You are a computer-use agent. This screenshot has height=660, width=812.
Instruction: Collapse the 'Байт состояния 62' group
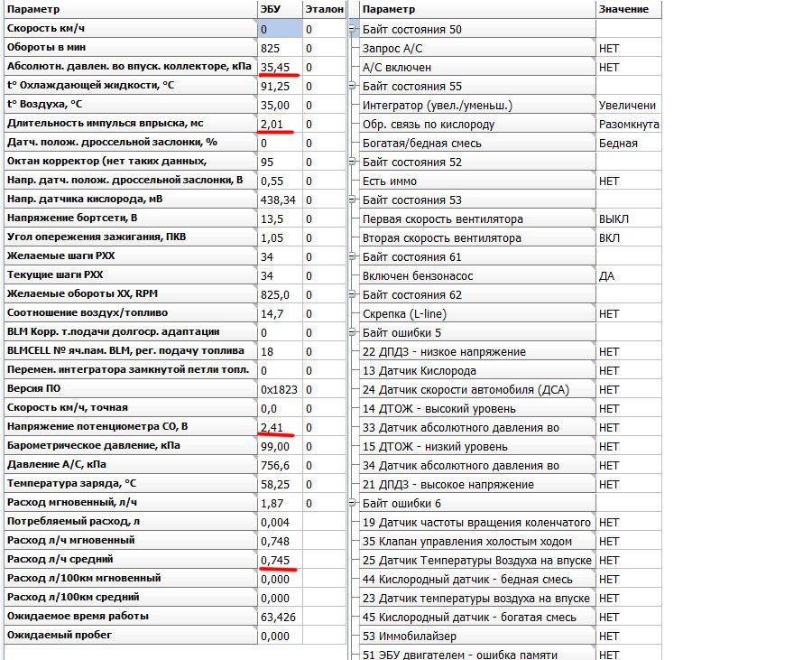pos(353,294)
